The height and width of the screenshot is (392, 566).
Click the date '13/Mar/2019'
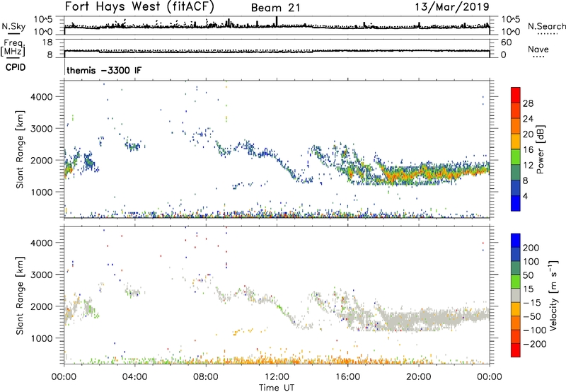coord(452,6)
